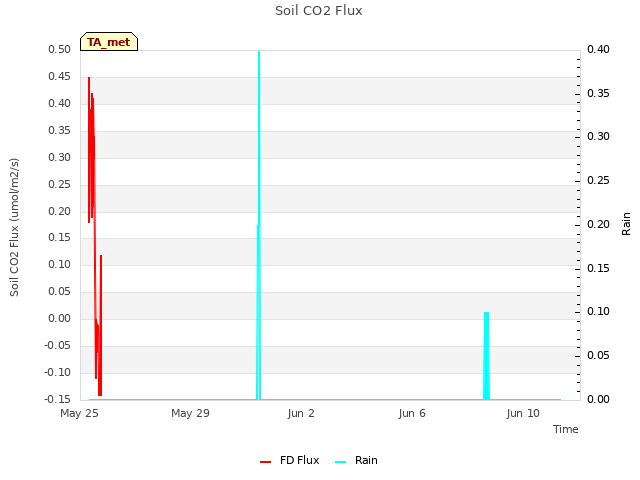This screenshot has height=480, width=640.
Task: Click the cyan rain bar near Jun 9
Action: click(x=486, y=356)
